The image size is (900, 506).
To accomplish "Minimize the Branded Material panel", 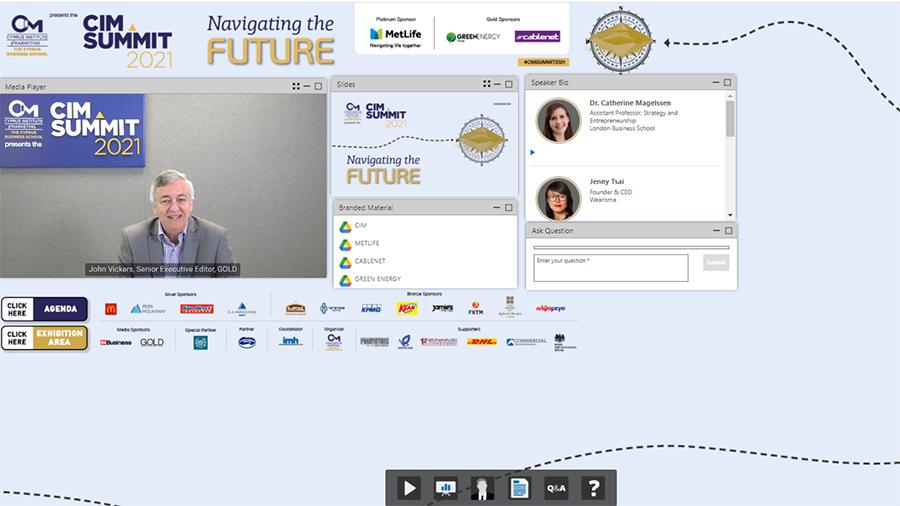I will 496,208.
